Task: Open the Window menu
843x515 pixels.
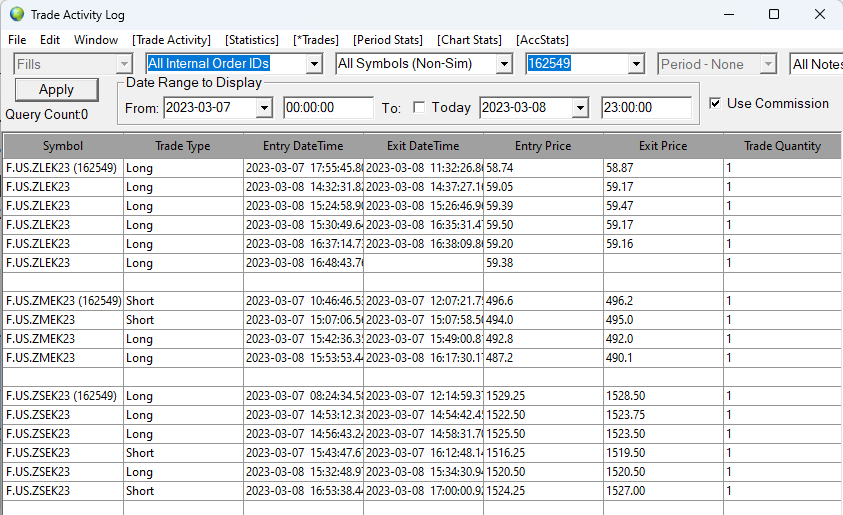Action: point(96,40)
